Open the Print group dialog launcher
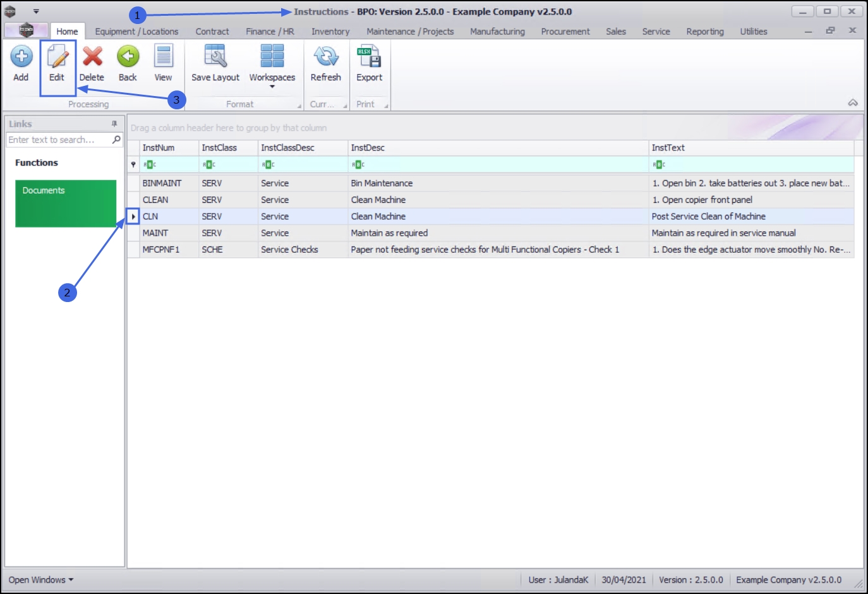Image resolution: width=868 pixels, height=594 pixels. point(386,106)
